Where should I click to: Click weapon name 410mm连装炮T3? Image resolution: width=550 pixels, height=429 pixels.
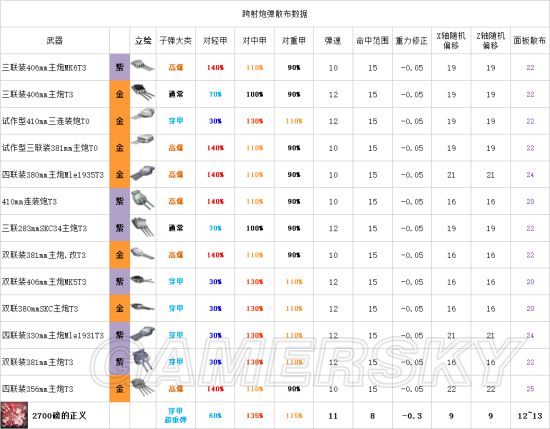pyautogui.click(x=29, y=201)
